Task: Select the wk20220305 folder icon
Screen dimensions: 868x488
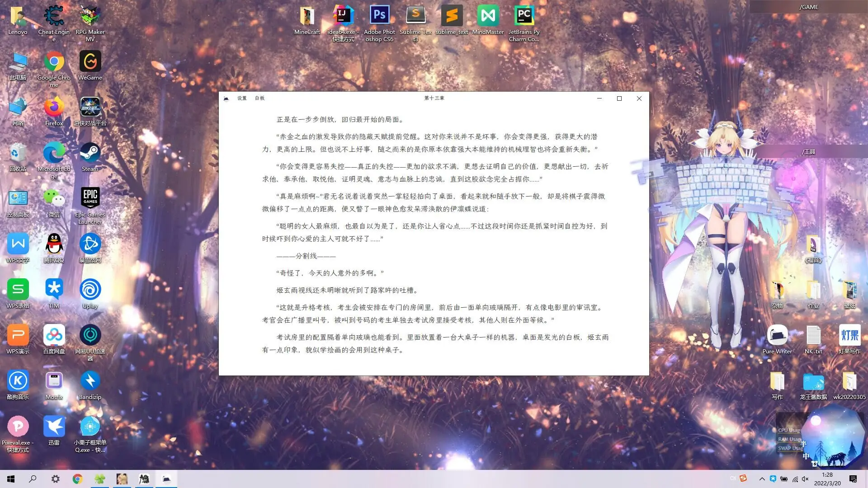Action: tap(849, 385)
